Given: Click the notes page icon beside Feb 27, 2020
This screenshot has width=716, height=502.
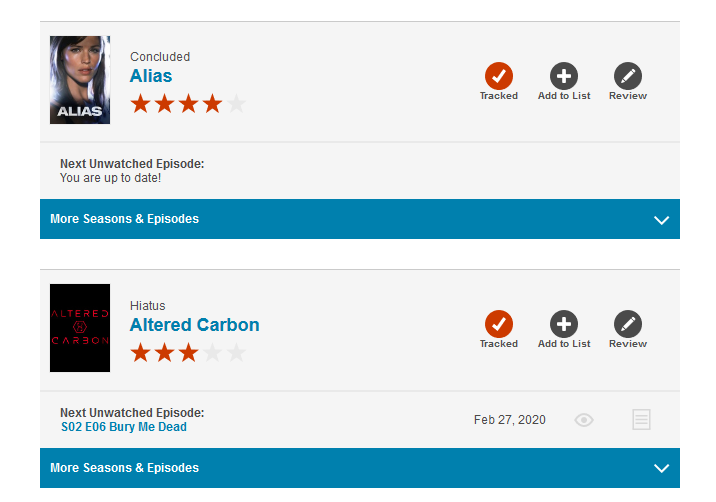Looking at the screenshot, I should (x=641, y=420).
